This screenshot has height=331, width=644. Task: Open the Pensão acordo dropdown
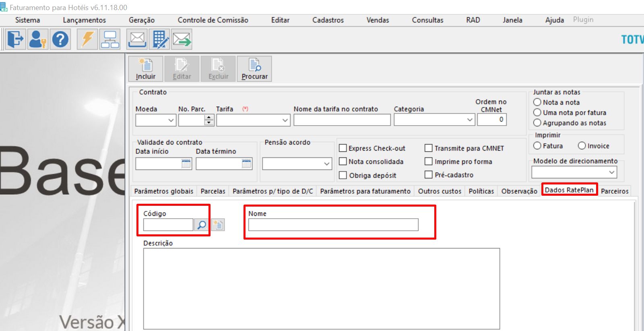[x=327, y=163]
